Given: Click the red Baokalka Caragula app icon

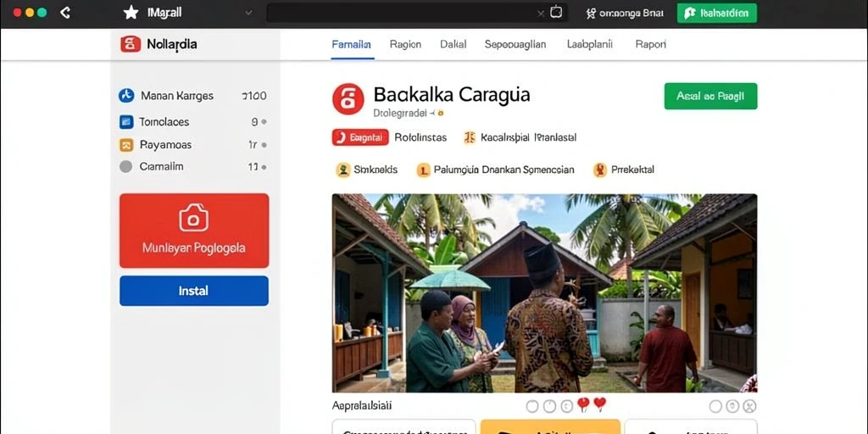Looking at the screenshot, I should (348, 99).
